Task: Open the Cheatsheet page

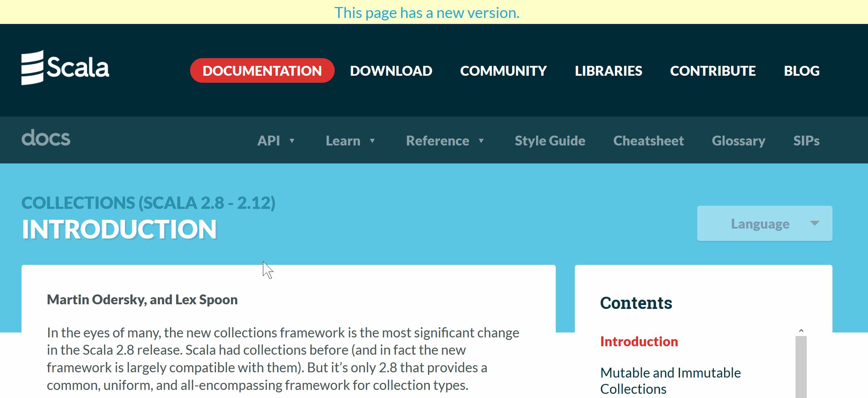Action: (x=648, y=141)
